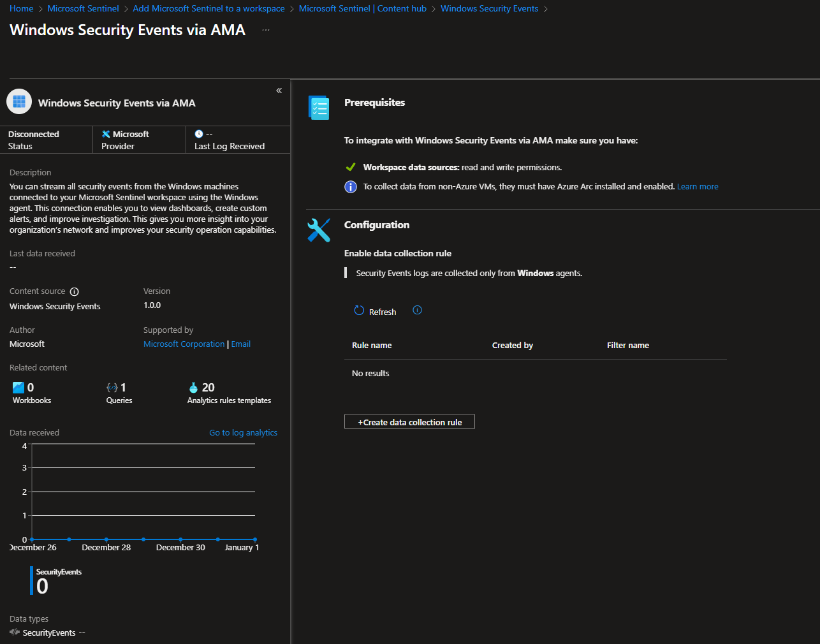Open the Learn more link
820x644 pixels.
click(698, 187)
